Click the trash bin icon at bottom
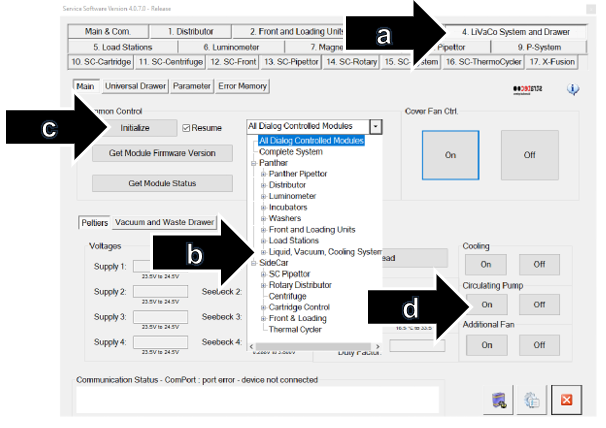 [497, 400]
